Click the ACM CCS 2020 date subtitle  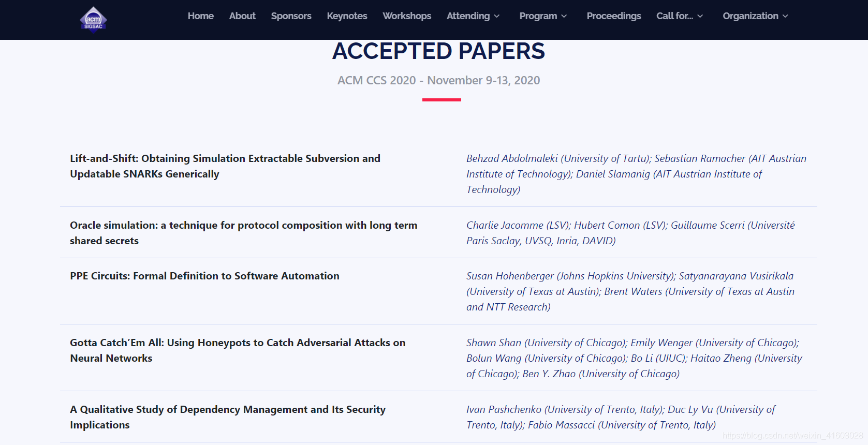point(438,80)
